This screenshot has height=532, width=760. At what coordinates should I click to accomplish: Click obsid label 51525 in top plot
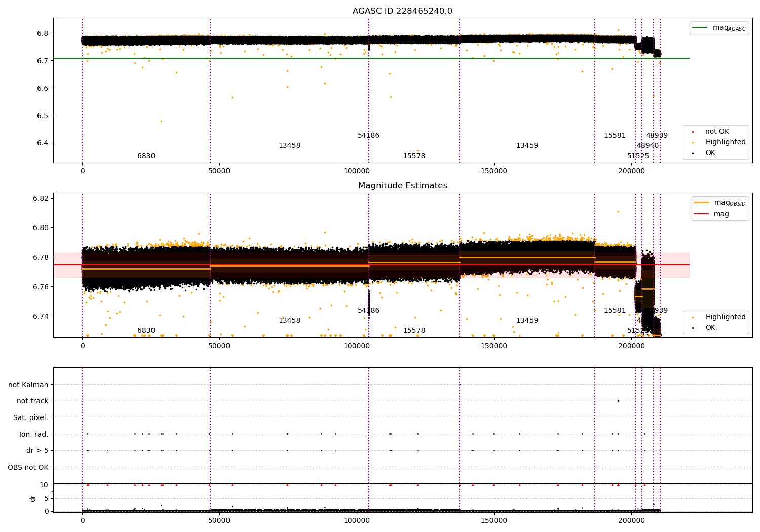point(638,156)
